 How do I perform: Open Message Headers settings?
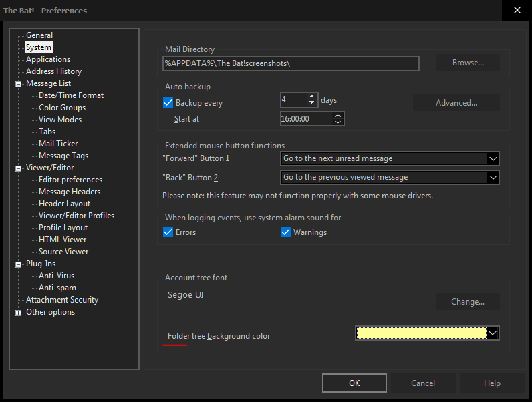pos(70,192)
